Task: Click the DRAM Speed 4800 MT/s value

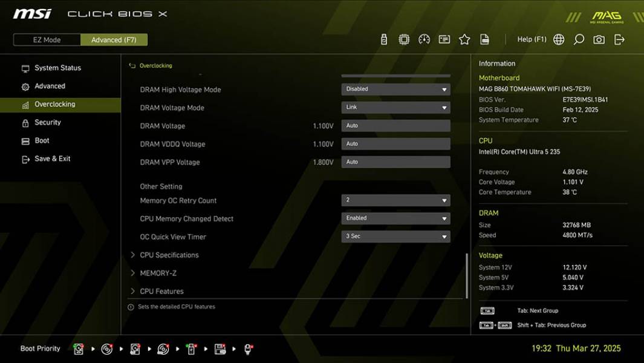Action: click(x=577, y=235)
